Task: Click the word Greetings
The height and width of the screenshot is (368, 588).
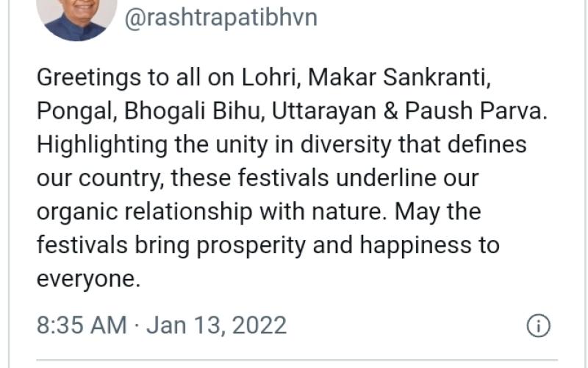Action: [88, 78]
